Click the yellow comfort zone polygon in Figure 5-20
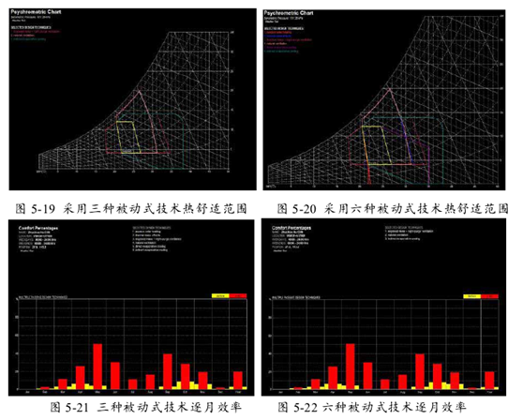This screenshot has width=523, height=420. tap(377, 145)
